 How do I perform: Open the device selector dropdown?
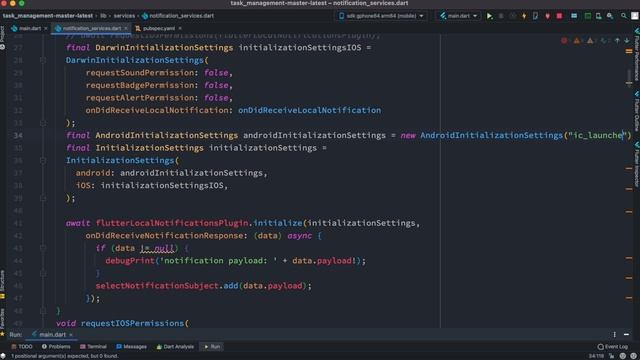(382, 16)
